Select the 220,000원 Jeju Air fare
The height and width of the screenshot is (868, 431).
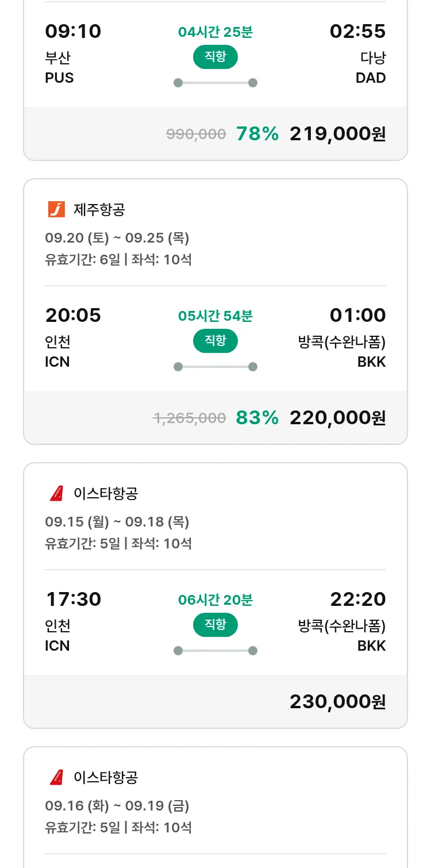coord(337,418)
